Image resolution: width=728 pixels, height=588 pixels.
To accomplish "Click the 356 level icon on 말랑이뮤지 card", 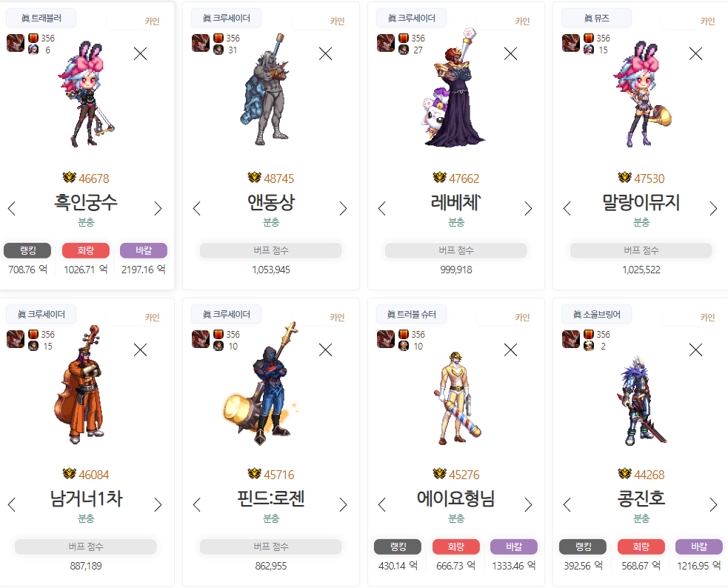I will pyautogui.click(x=589, y=38).
